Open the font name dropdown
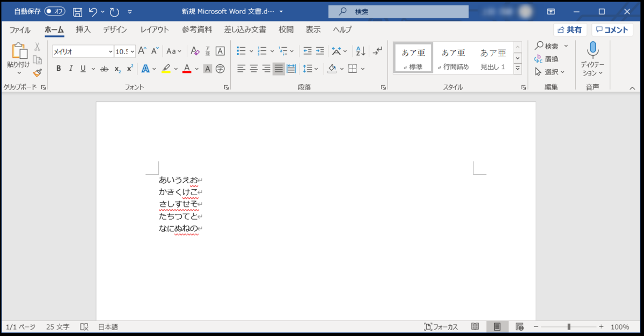This screenshot has width=644, height=336. (x=111, y=51)
